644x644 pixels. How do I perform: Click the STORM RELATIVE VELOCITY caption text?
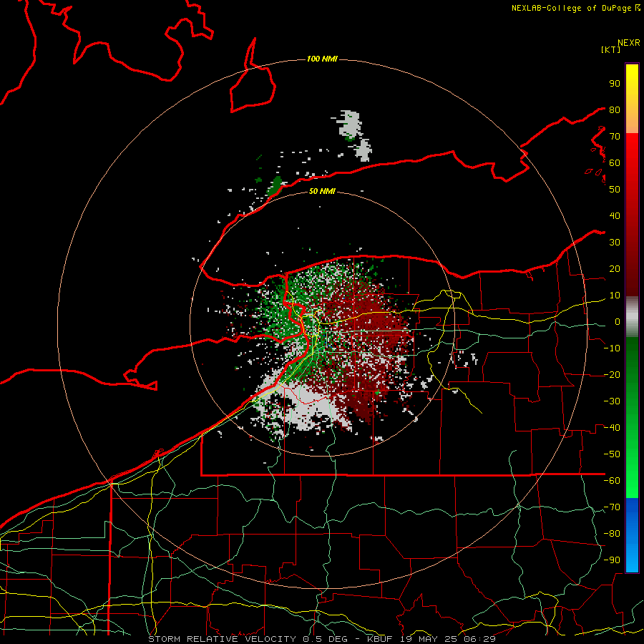point(222,639)
